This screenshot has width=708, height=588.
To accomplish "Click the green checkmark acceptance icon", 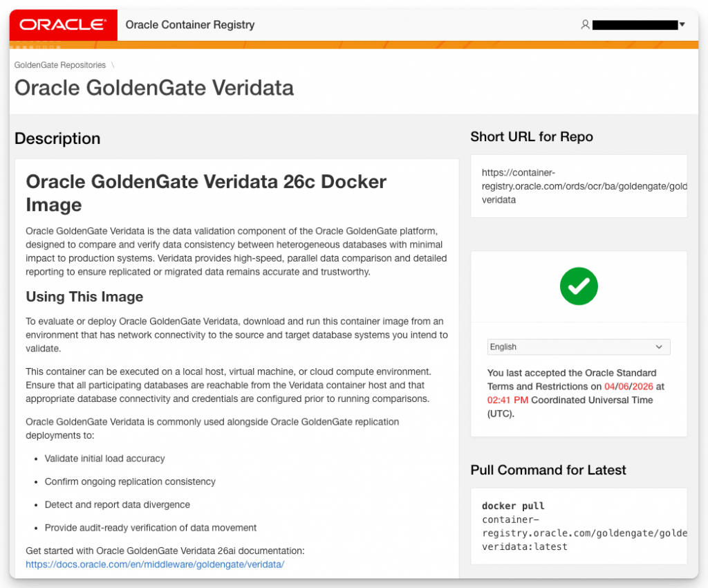I will point(579,286).
